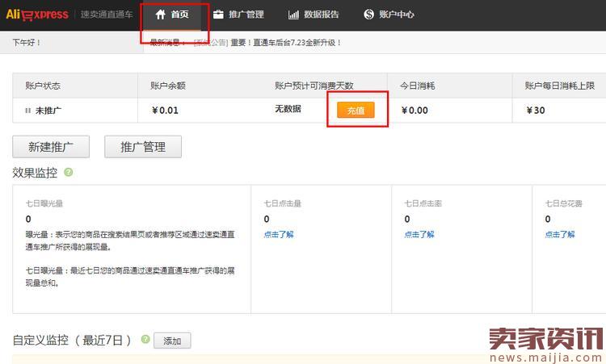606x364 pixels.
Task: Click the pause icon beside 未推广
Action: pyautogui.click(x=27, y=111)
